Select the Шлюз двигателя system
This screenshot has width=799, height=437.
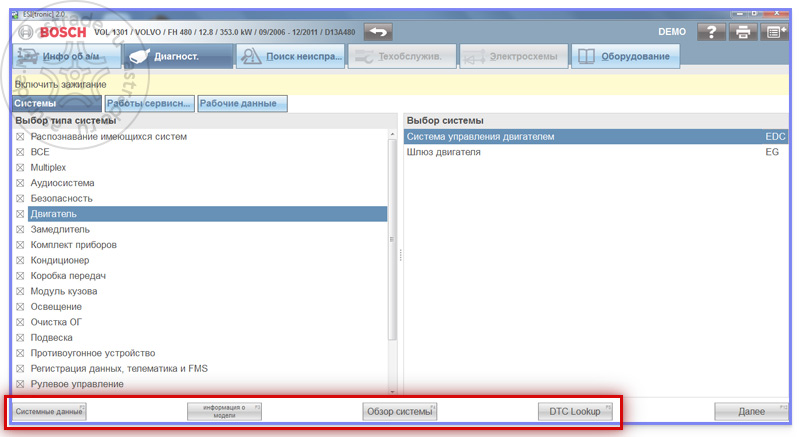point(596,152)
